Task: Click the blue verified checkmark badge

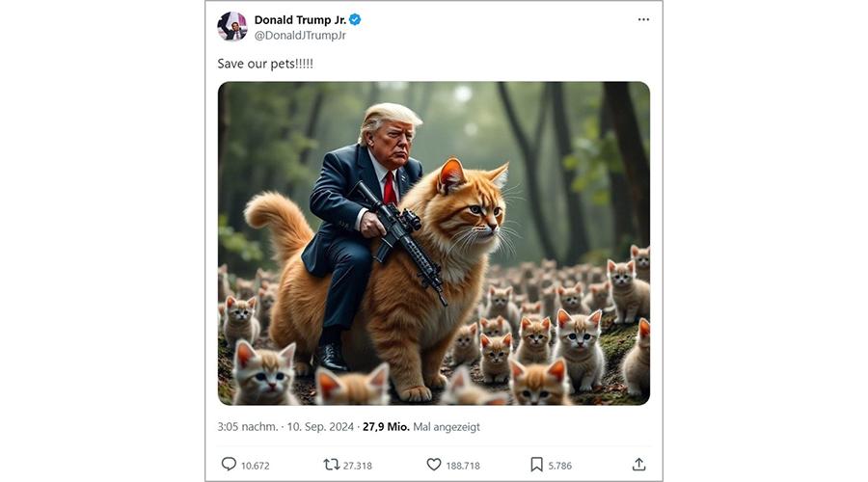Action: (355, 20)
